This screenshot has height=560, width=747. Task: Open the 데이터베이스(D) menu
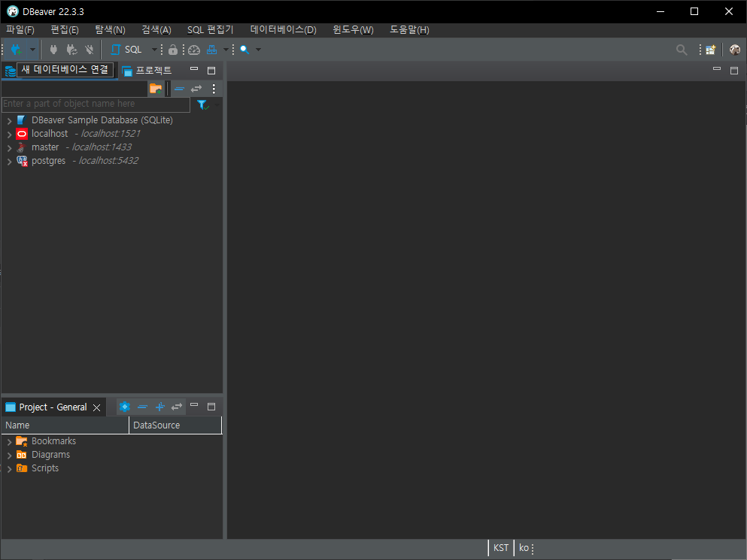pyautogui.click(x=283, y=30)
